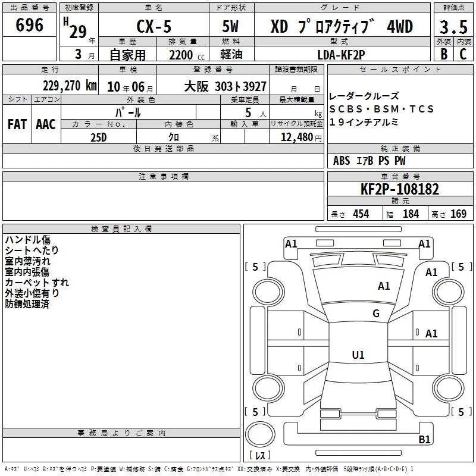The image size is (476, 476).
Task: Click the 後日発送部品 header
Action: pos(163,148)
